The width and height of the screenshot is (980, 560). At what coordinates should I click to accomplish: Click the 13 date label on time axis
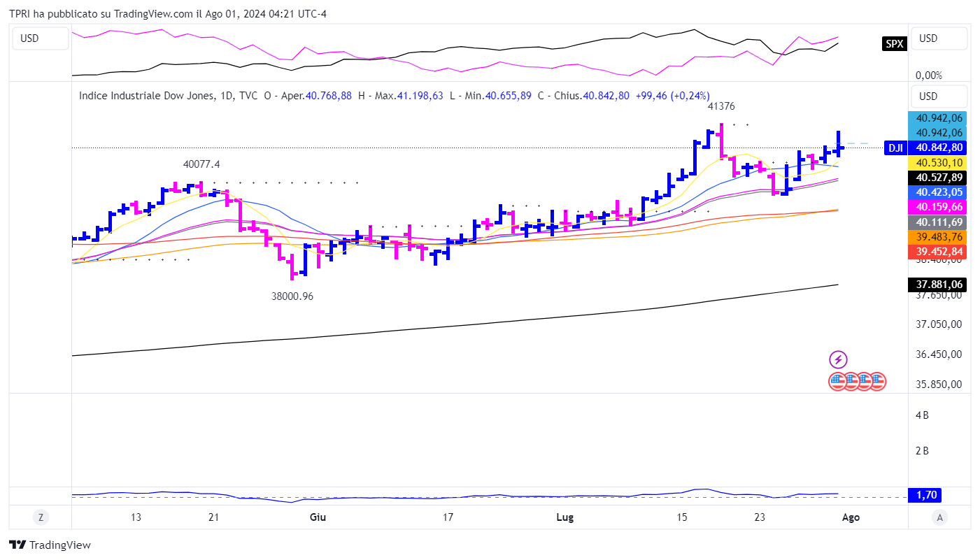pyautogui.click(x=136, y=517)
